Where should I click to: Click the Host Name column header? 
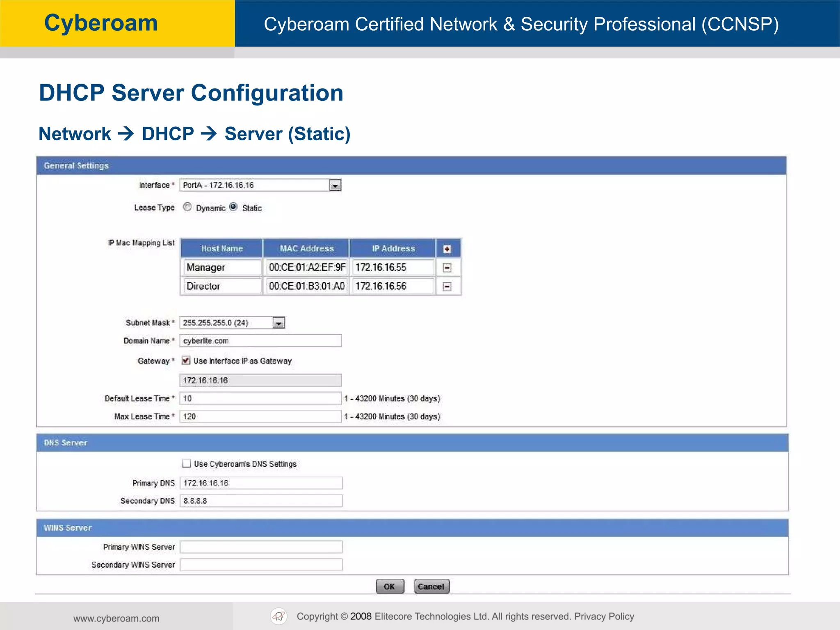pyautogui.click(x=222, y=249)
